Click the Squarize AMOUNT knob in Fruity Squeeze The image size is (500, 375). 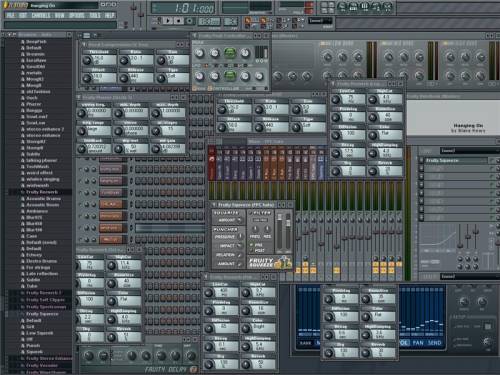click(240, 220)
